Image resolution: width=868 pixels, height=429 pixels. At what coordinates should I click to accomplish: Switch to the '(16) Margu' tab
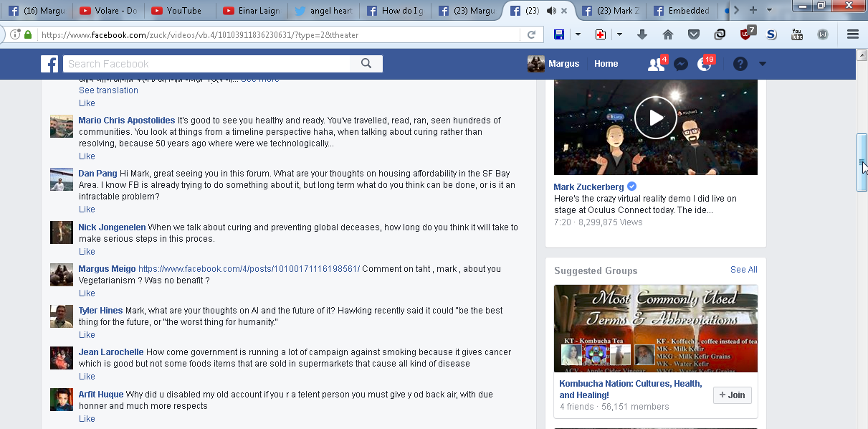[37, 11]
